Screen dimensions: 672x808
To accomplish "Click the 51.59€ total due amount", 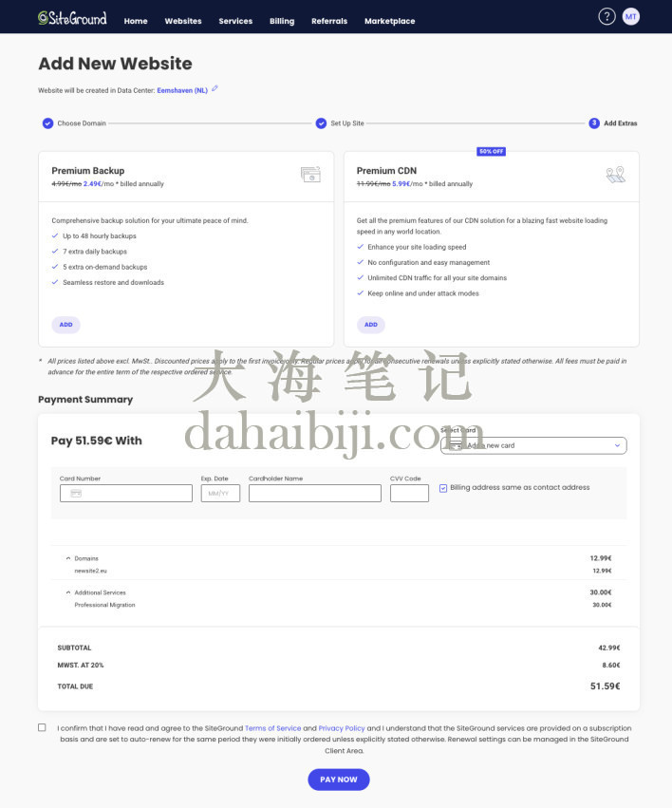I will pos(605,686).
